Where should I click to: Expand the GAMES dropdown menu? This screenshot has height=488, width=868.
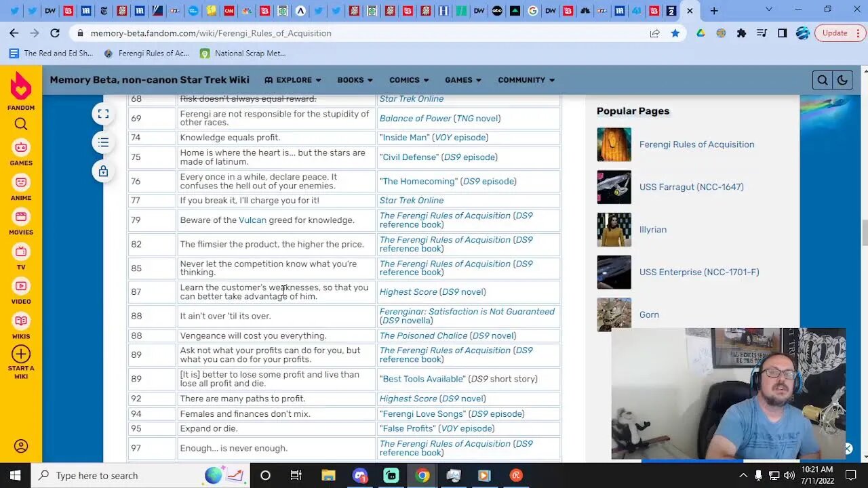(x=463, y=80)
